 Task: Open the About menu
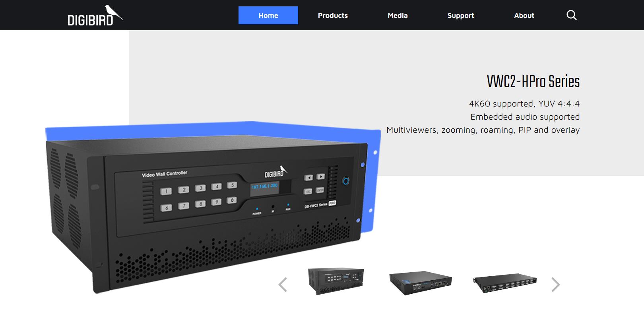click(524, 16)
